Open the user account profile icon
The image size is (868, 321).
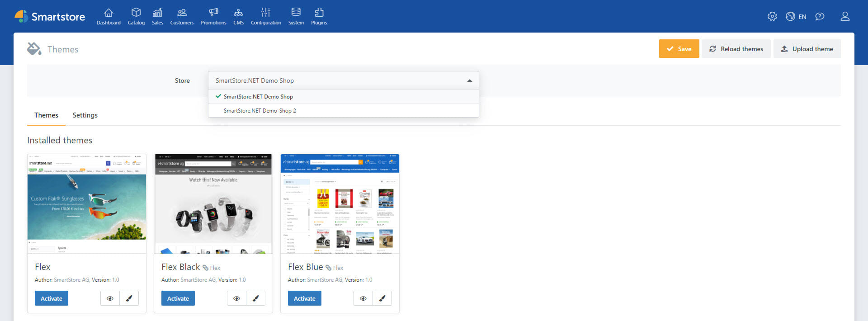[844, 17]
